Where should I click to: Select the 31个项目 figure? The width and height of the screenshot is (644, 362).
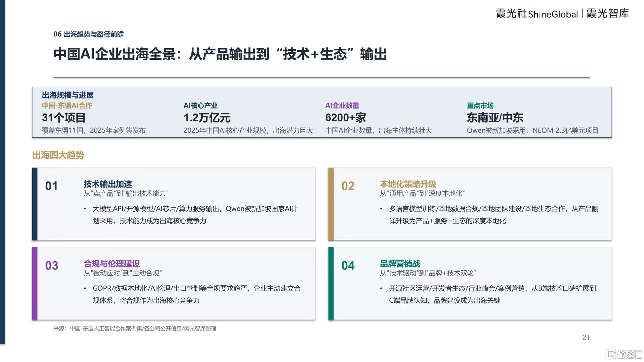[x=64, y=117]
